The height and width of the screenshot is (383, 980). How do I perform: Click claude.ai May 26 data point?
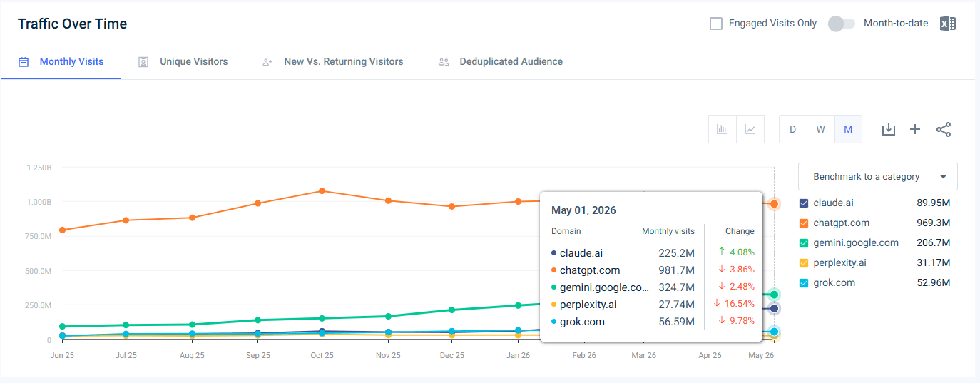(x=774, y=308)
